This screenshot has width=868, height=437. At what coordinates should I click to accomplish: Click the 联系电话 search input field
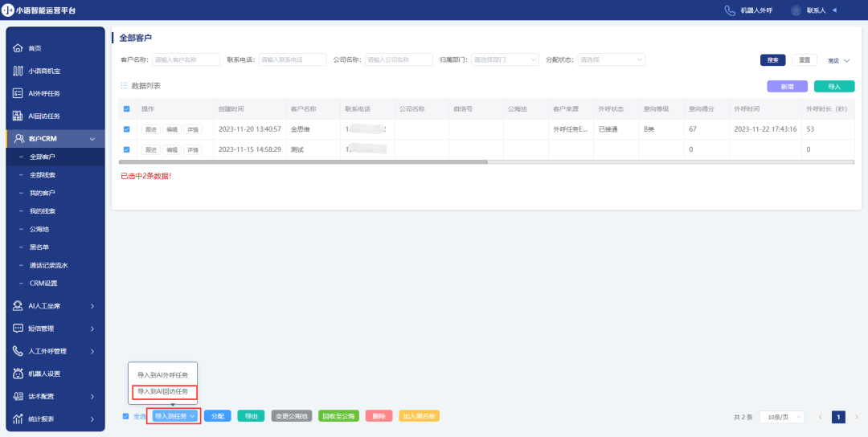(x=293, y=59)
